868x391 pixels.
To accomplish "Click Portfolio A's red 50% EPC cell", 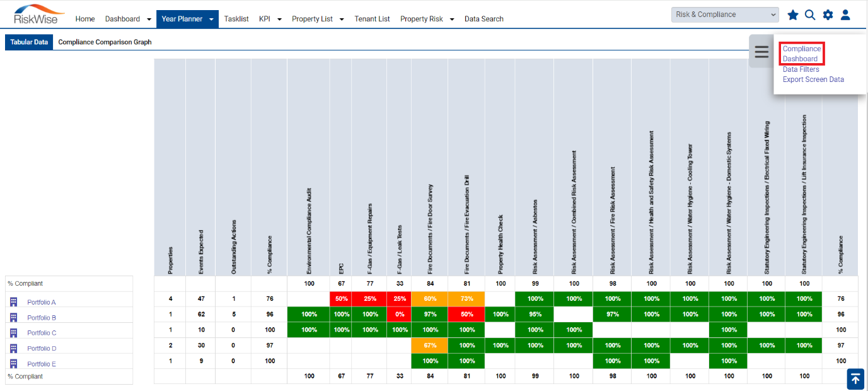I will [341, 299].
